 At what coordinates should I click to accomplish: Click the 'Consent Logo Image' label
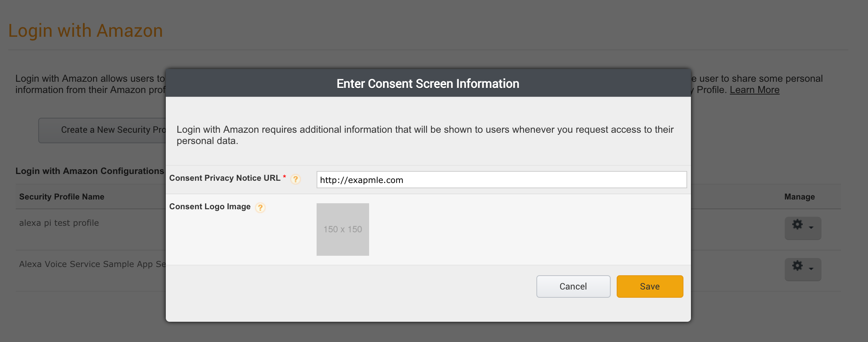[210, 207]
